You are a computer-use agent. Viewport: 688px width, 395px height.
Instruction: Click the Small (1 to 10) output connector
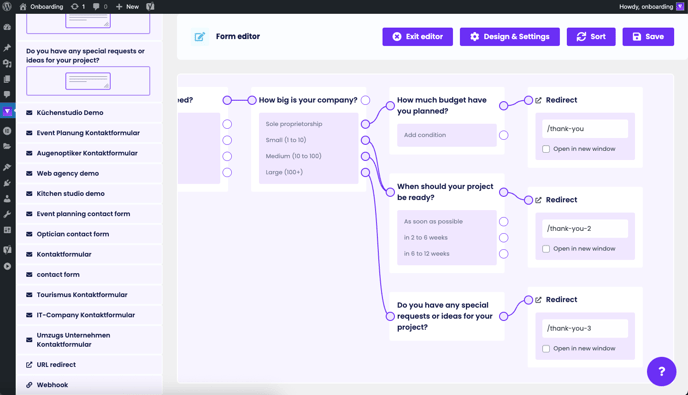365,140
